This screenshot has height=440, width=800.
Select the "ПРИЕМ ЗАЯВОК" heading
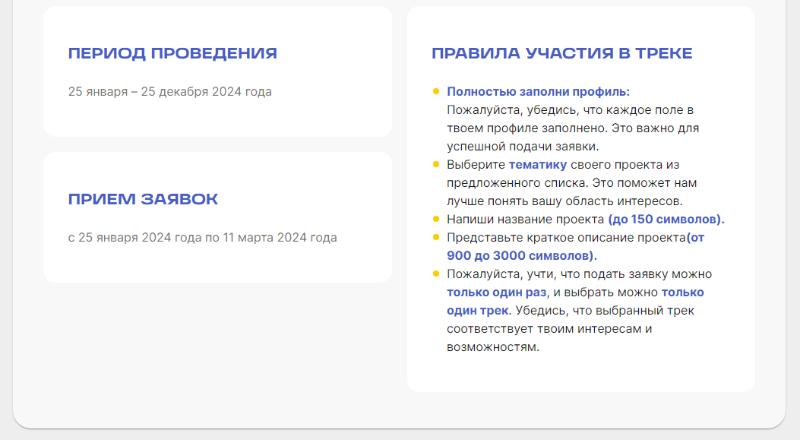tap(143, 199)
